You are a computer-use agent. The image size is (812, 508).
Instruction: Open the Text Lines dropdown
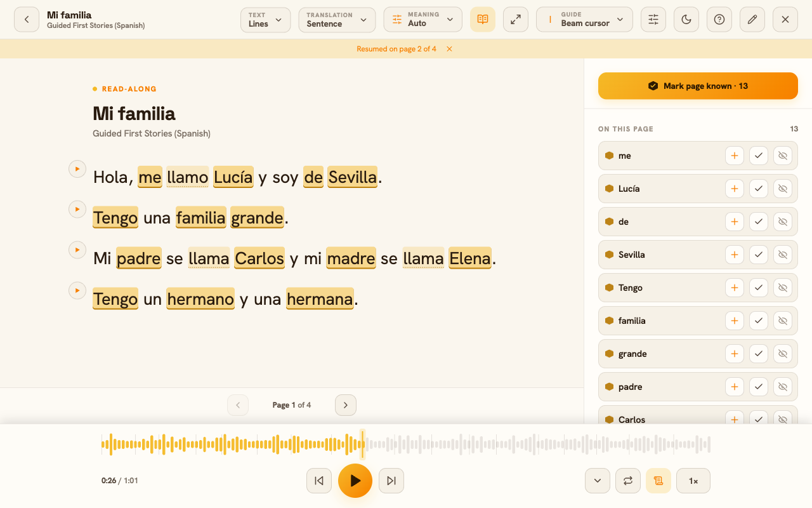(x=265, y=20)
